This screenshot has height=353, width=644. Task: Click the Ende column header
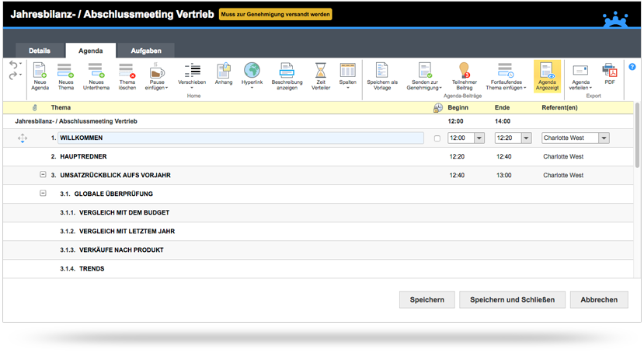click(503, 107)
